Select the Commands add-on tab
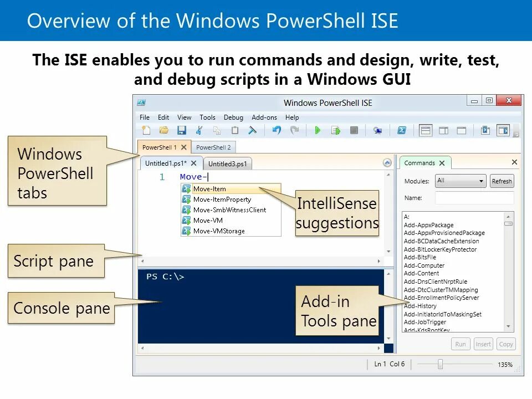The height and width of the screenshot is (399, 532). 420,163
